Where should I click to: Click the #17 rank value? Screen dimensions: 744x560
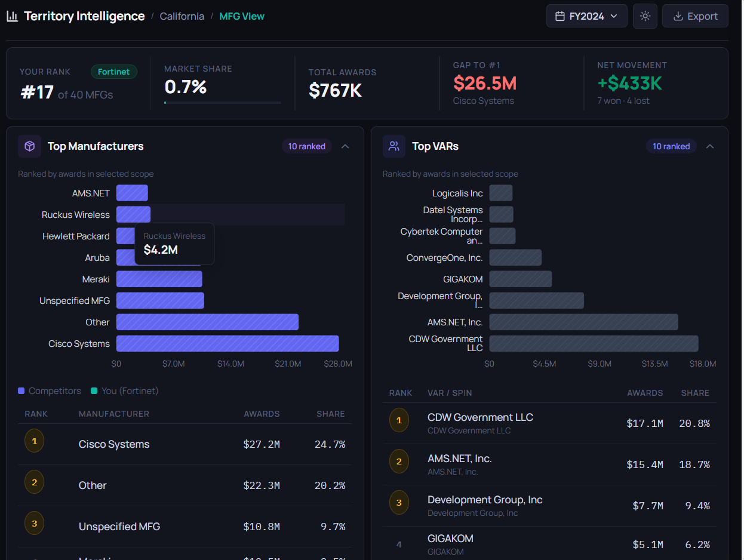point(36,93)
